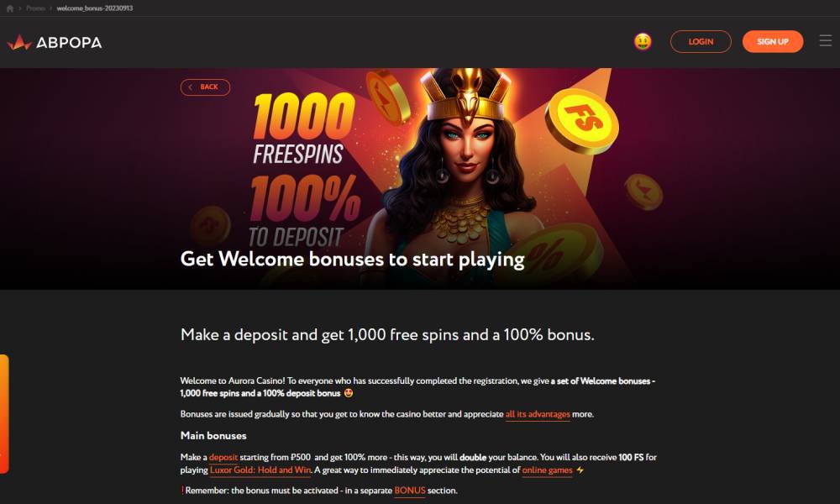The width and height of the screenshot is (840, 504).
Task: Follow the "all its advantages" link
Action: click(x=538, y=414)
